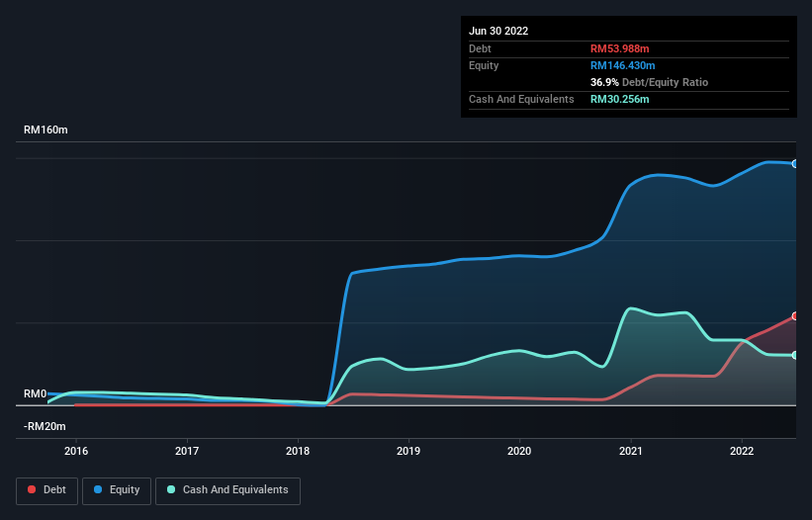Click the tooltip Debt row label
Viewport: 812px width, 520px height.
pyautogui.click(x=480, y=48)
